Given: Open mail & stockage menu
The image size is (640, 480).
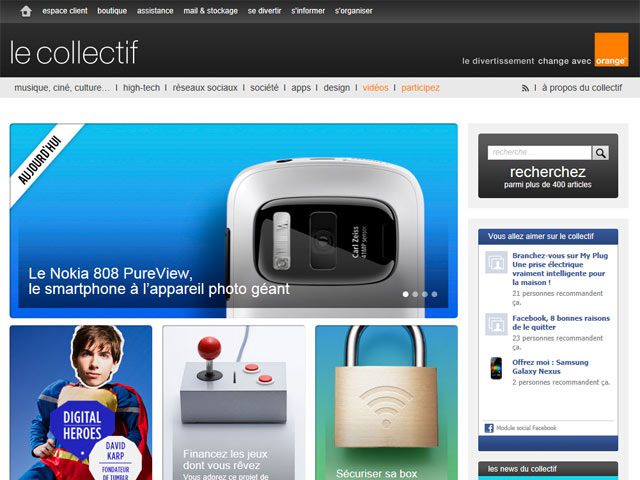Looking at the screenshot, I should click(211, 11).
